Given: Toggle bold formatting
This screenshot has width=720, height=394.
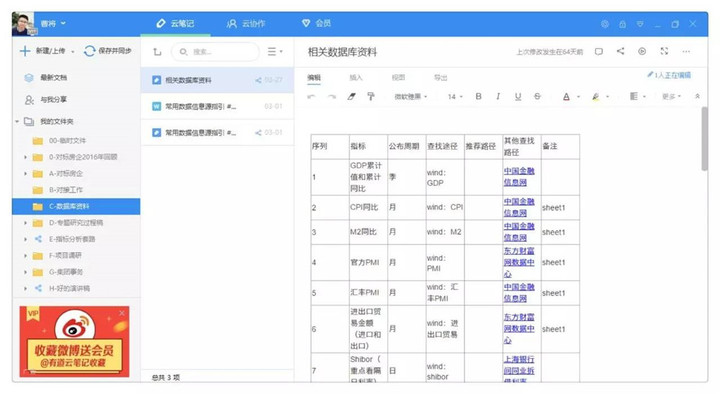Looking at the screenshot, I should 478,96.
